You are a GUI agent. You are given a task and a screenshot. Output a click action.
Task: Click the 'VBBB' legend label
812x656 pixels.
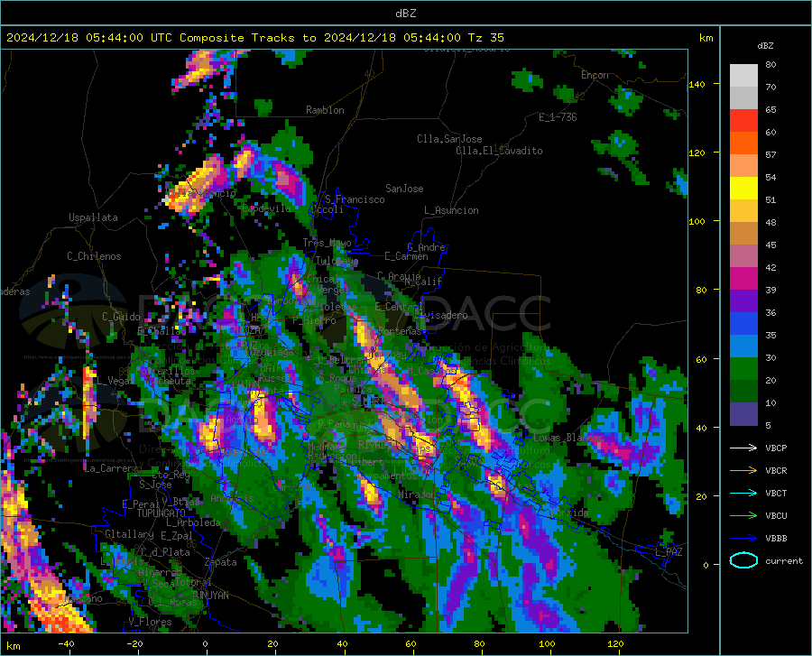(x=776, y=539)
